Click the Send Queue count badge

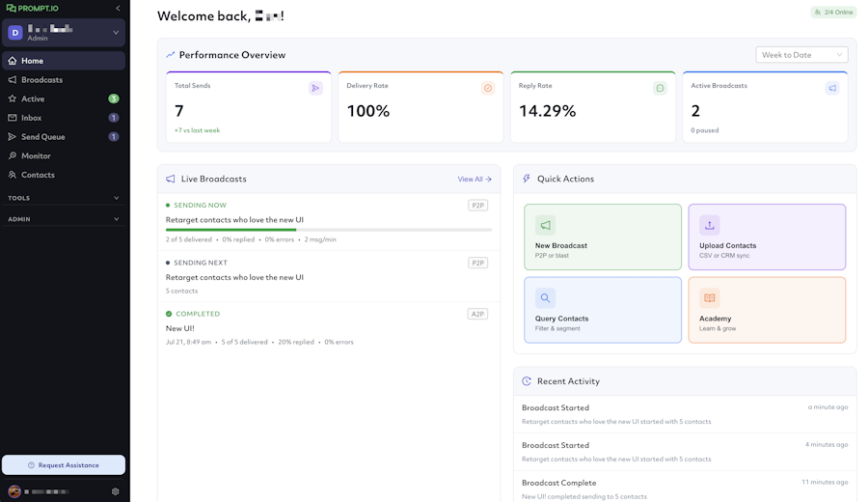114,137
